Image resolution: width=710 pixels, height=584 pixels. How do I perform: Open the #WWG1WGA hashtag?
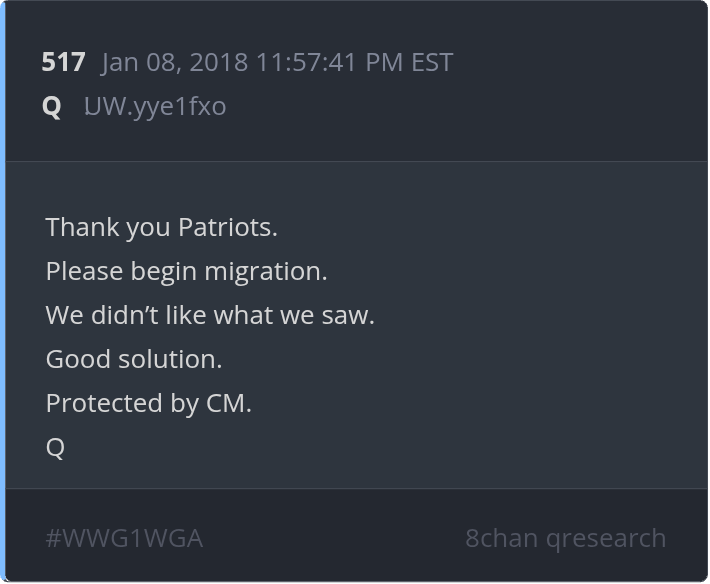pyautogui.click(x=124, y=538)
